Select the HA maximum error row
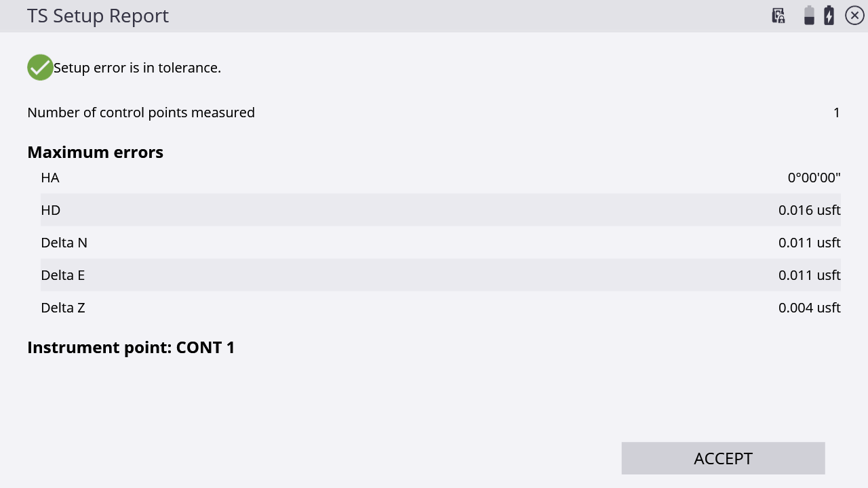Viewport: 868px width, 488px height. pos(441,178)
